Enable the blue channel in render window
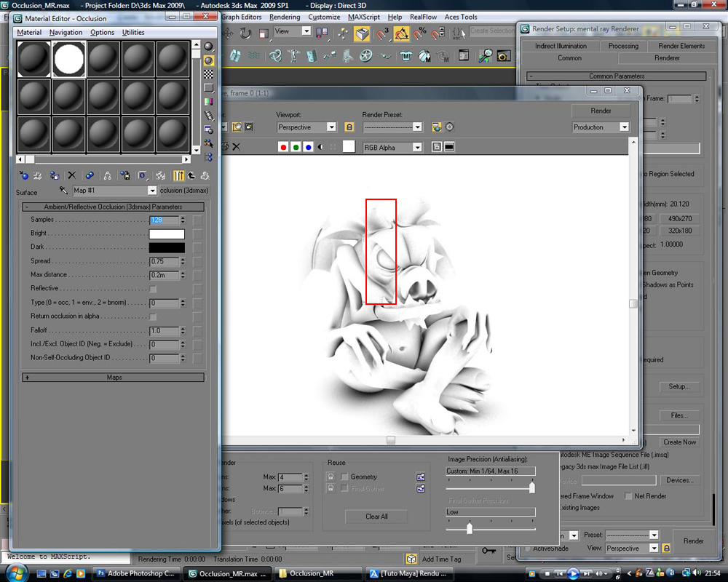 click(309, 147)
